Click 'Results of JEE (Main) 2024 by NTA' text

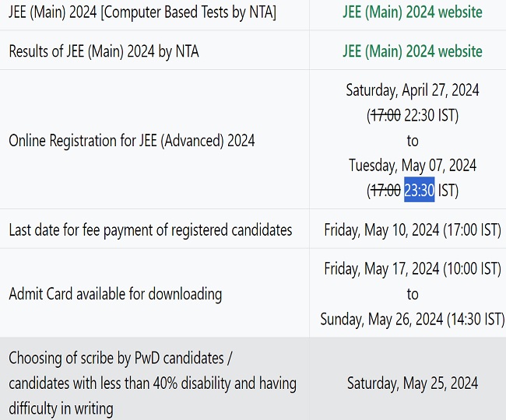tap(104, 51)
